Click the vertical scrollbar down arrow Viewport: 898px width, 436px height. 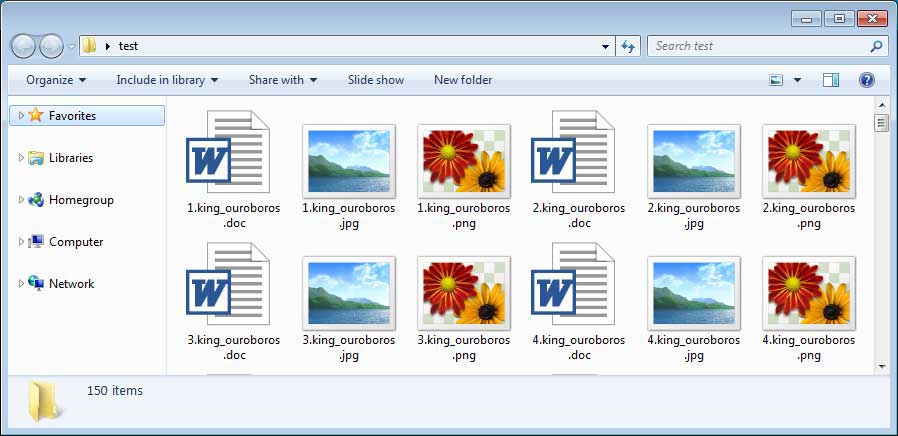point(882,366)
